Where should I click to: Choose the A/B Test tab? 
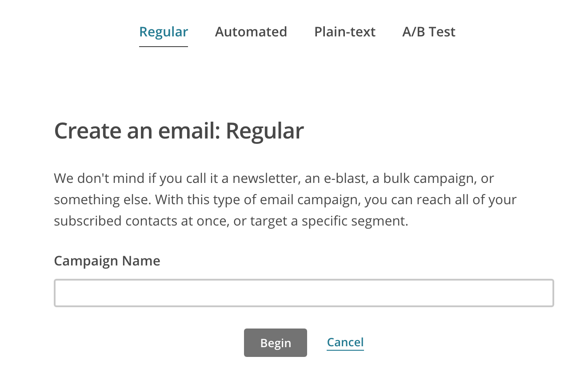point(428,32)
